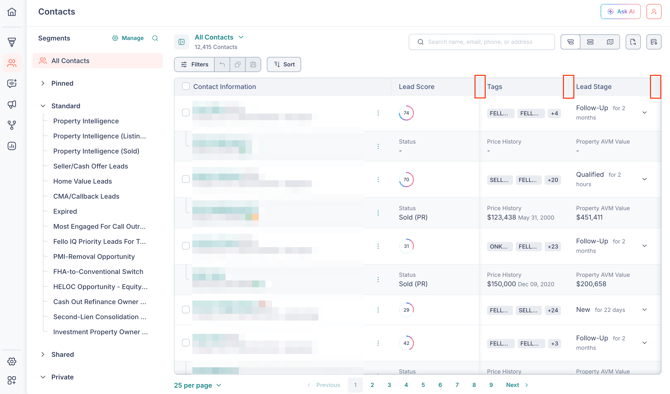Click the lead score 74 circle
Image resolution: width=670 pixels, height=394 pixels.
(x=406, y=113)
